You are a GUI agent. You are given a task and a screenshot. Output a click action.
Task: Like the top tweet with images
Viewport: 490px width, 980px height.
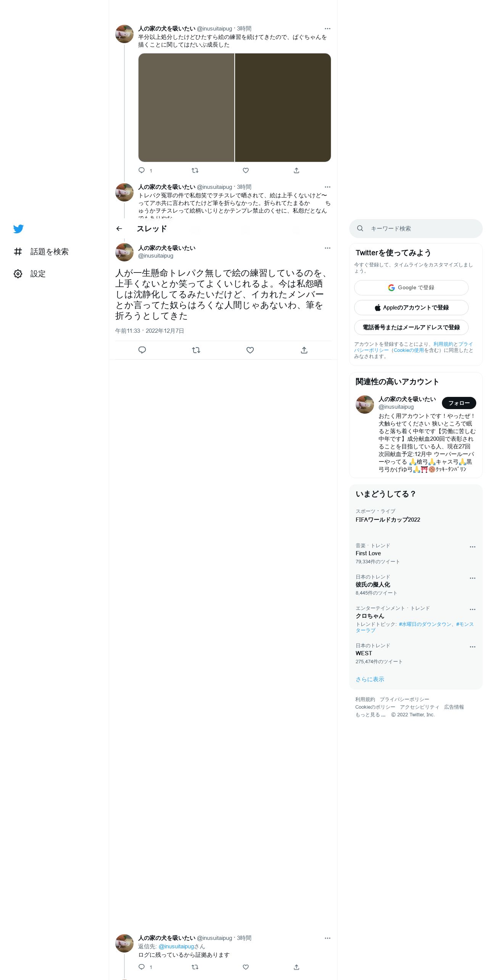tap(246, 170)
